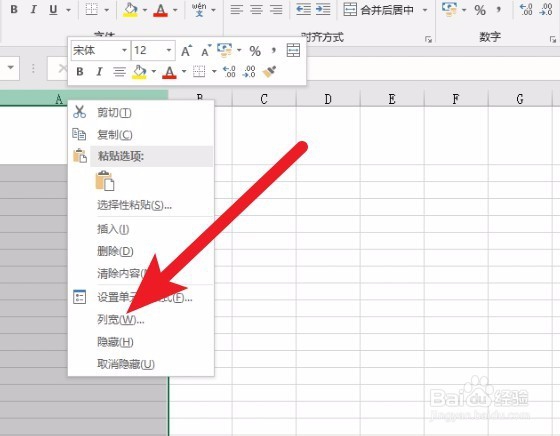
Task: Decrease indent in ribbon
Action: [x=303, y=9]
